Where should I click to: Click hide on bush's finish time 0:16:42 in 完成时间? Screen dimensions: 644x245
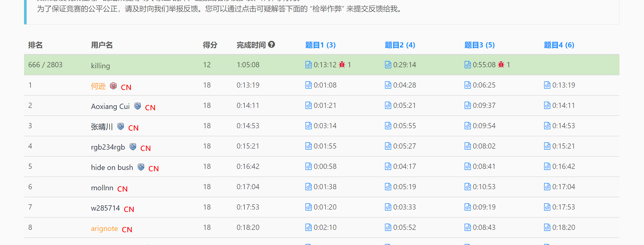click(x=248, y=166)
